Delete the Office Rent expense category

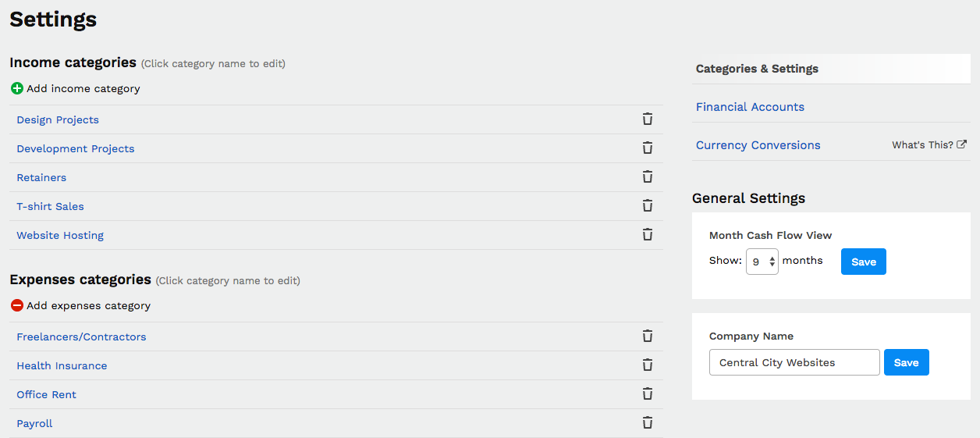click(647, 394)
